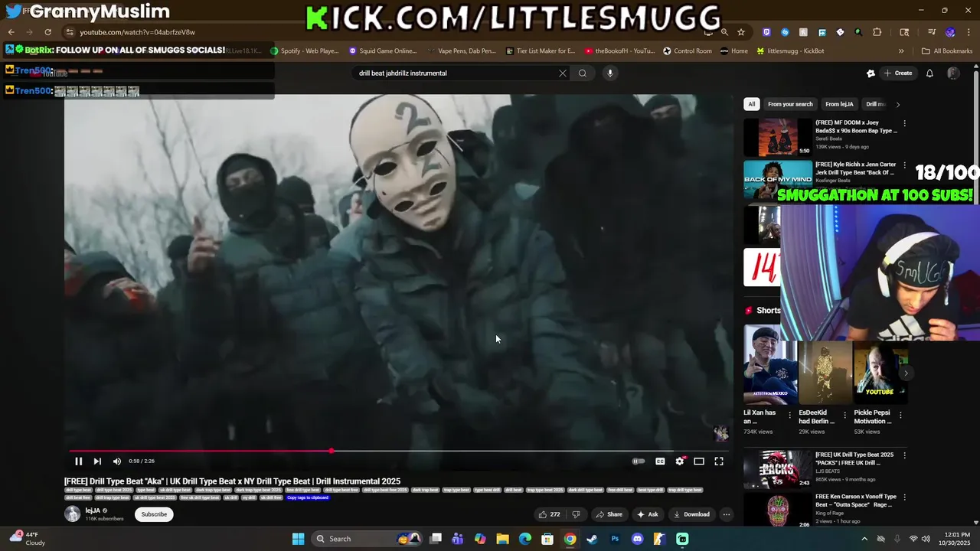Dislike the video
The image size is (980, 551).
(577, 514)
